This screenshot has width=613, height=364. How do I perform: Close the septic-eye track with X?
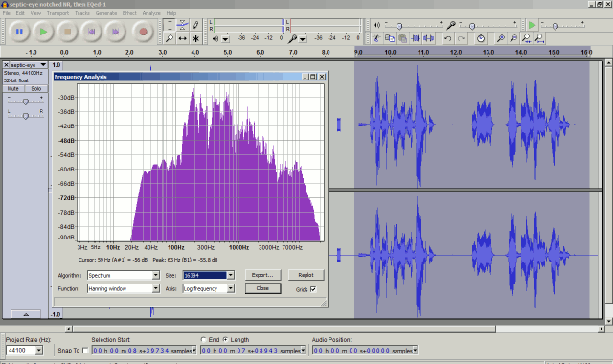pos(6,65)
